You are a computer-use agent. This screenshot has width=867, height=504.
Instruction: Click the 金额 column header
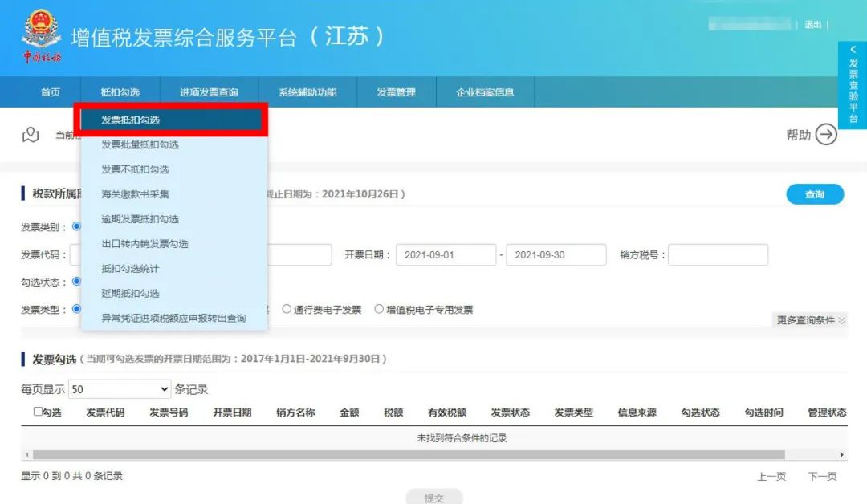point(349,413)
